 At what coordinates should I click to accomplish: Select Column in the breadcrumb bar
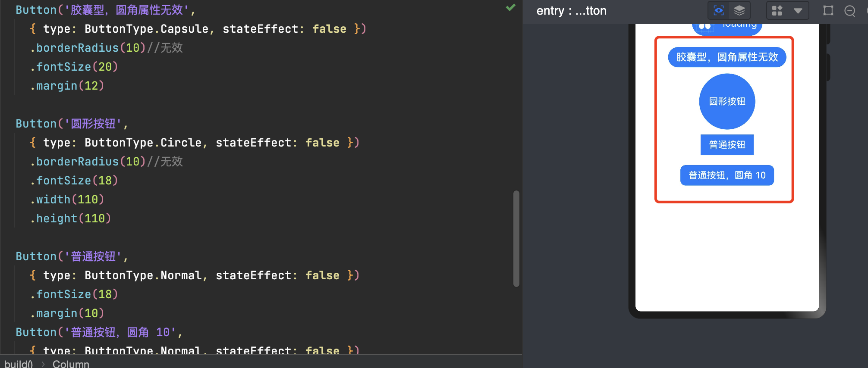point(71,364)
